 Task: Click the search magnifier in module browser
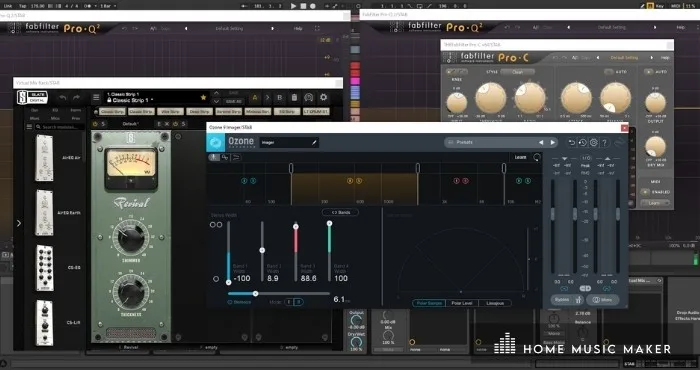click(x=39, y=127)
